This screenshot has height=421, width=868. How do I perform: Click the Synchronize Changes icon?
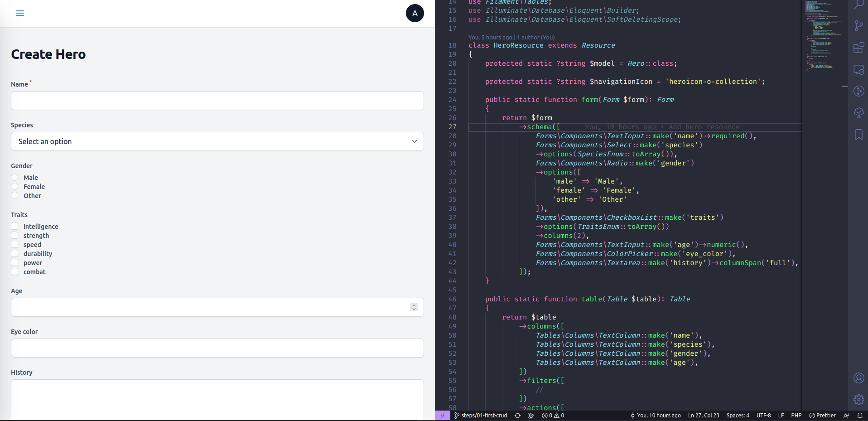tap(517, 416)
